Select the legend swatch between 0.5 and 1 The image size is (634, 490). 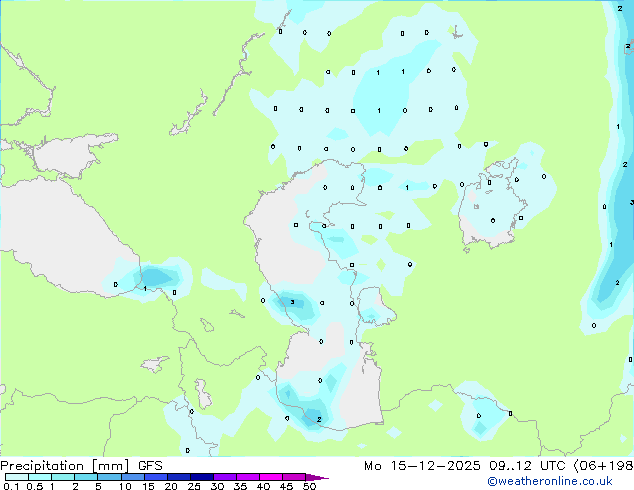coord(40,477)
